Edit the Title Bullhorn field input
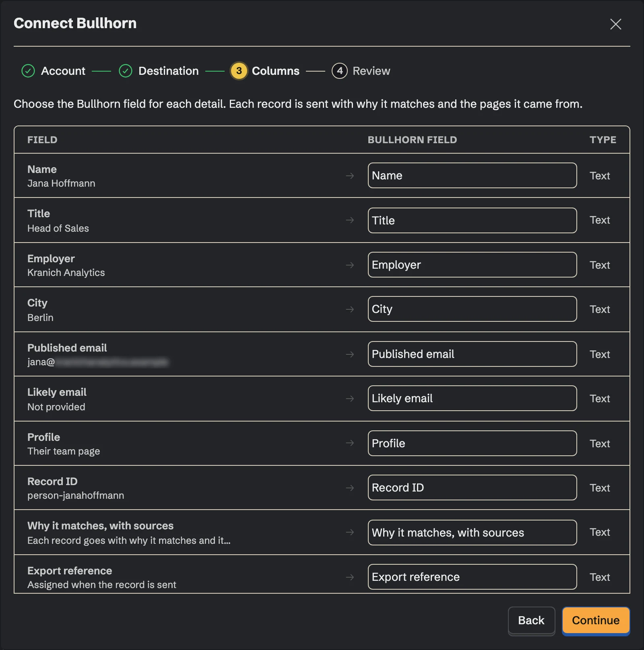Screen dimensions: 644x650 coord(472,220)
